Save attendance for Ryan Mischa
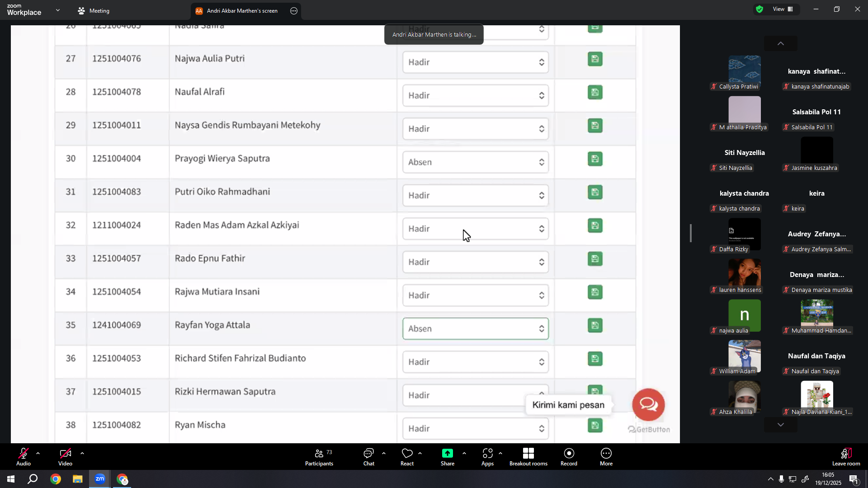The image size is (868, 488). pyautogui.click(x=595, y=426)
